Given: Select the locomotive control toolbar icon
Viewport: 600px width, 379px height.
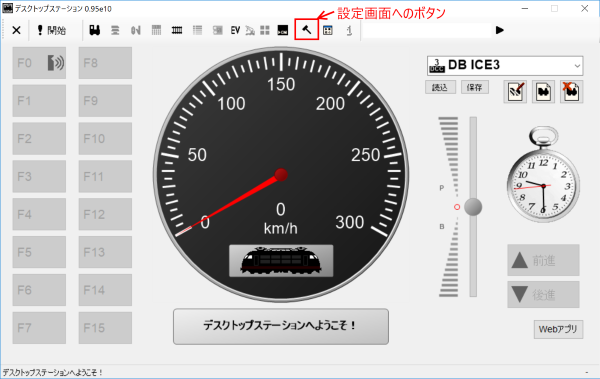Looking at the screenshot, I should (95, 30).
